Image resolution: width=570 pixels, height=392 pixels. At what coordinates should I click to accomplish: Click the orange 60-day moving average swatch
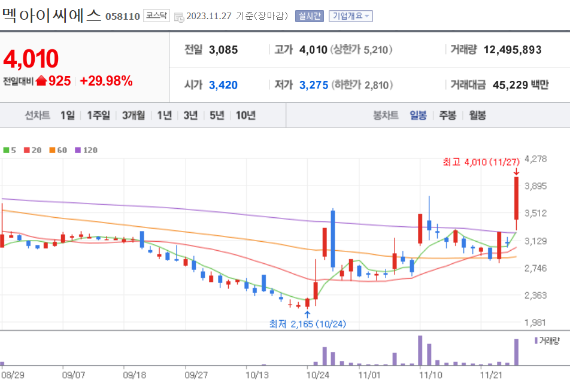[52, 150]
